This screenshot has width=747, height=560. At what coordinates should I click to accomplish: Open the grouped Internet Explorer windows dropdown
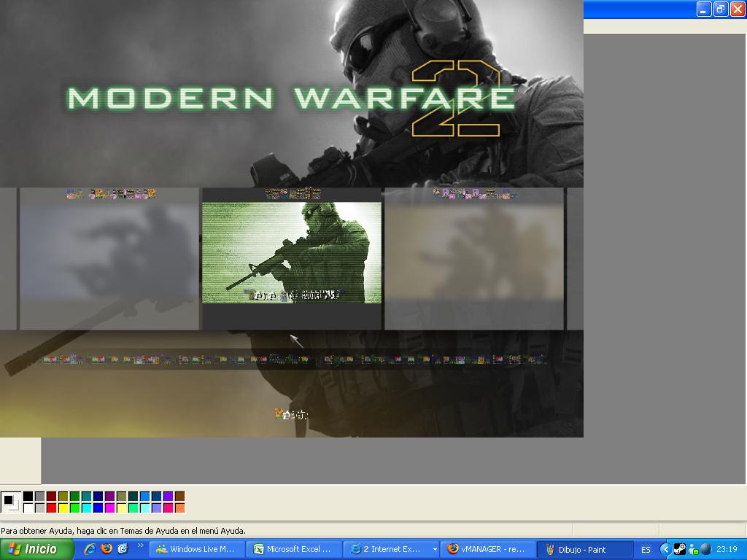click(435, 549)
